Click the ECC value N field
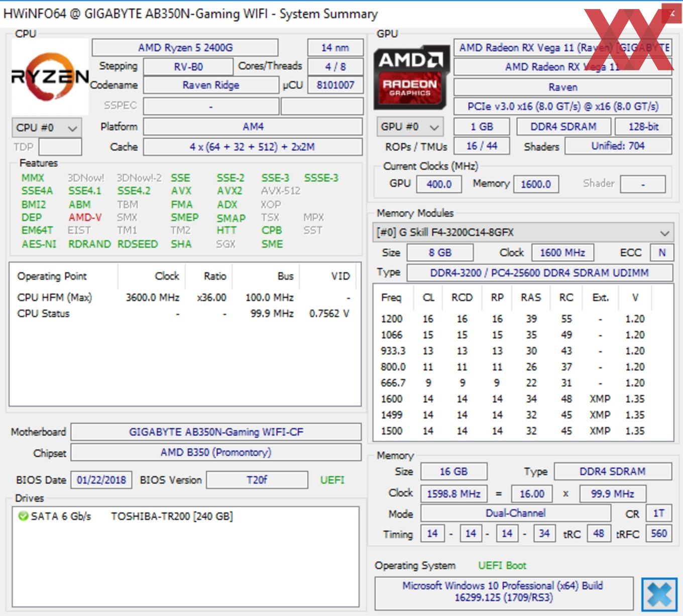683x616 pixels. [x=662, y=253]
